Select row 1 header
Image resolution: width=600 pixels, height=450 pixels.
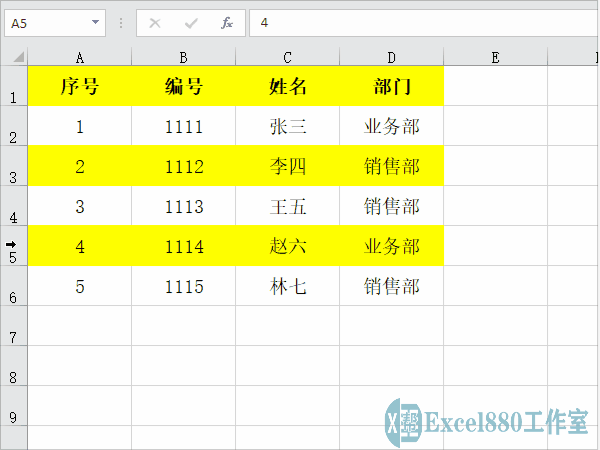coord(13,86)
